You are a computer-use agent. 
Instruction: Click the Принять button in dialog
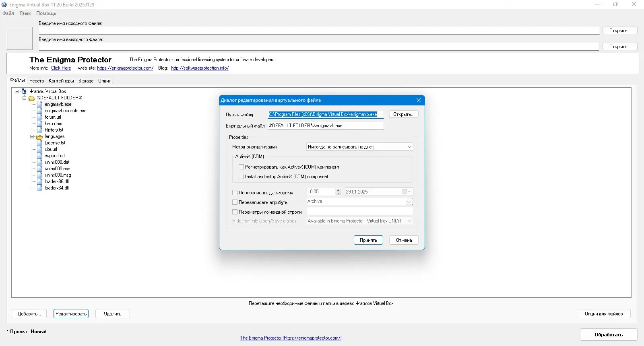click(x=368, y=240)
